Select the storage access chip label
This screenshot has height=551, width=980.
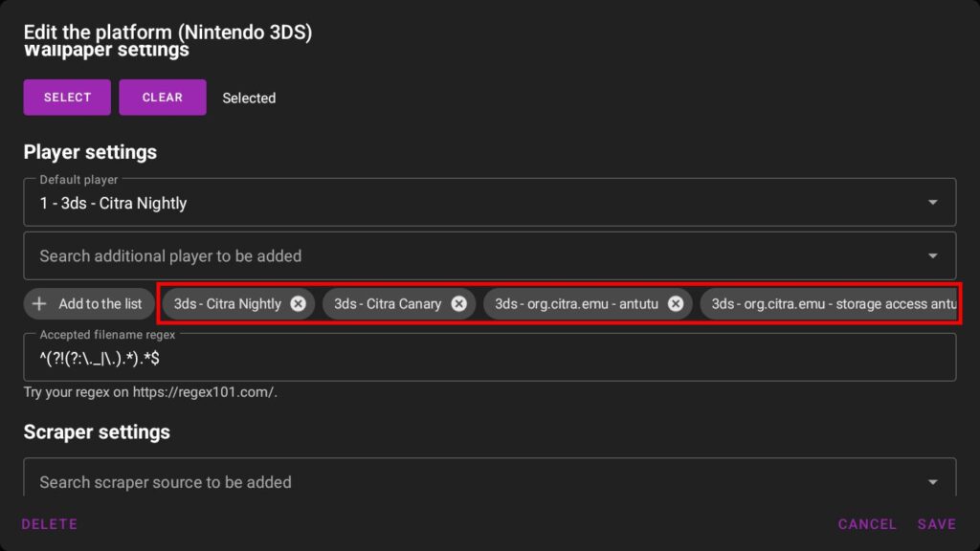(x=831, y=304)
